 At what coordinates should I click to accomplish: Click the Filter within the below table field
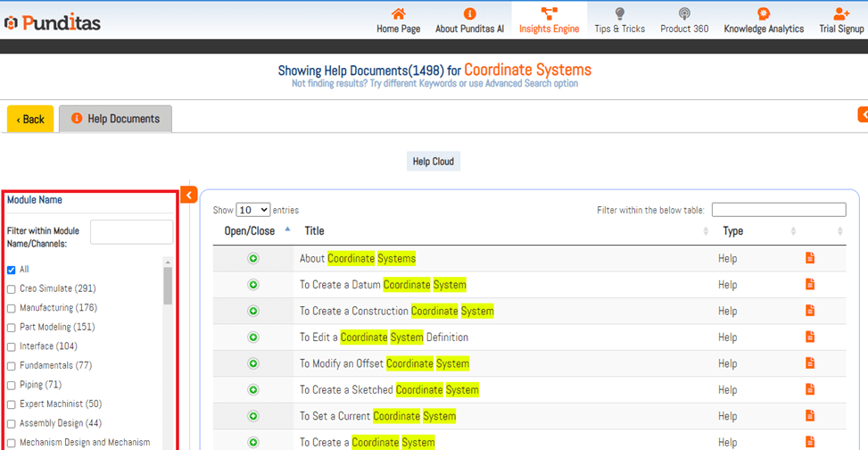point(778,210)
